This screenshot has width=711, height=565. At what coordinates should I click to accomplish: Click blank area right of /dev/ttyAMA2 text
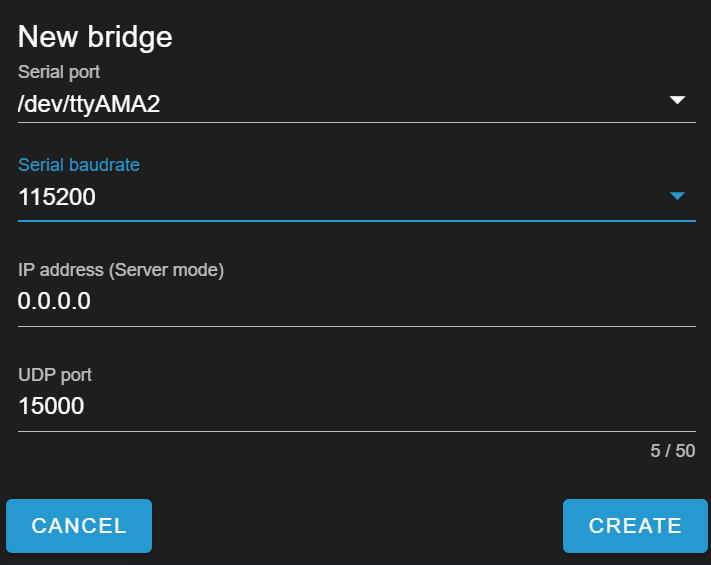[400, 103]
